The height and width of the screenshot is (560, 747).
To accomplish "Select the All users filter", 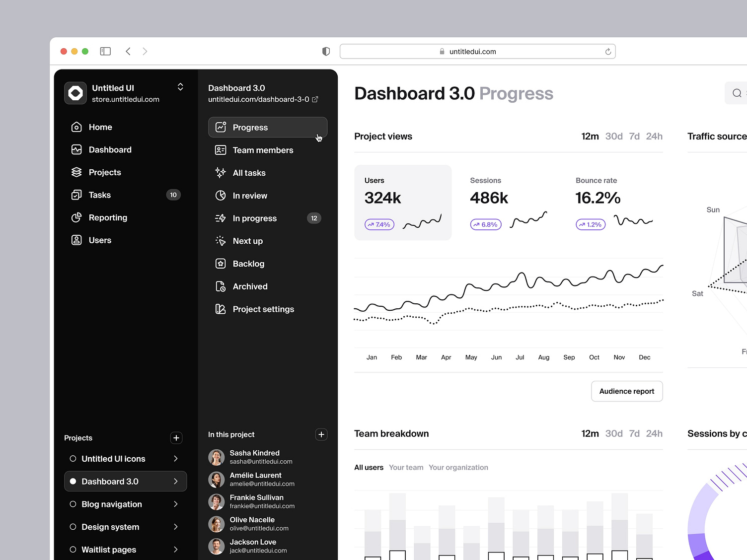I will coord(369,467).
